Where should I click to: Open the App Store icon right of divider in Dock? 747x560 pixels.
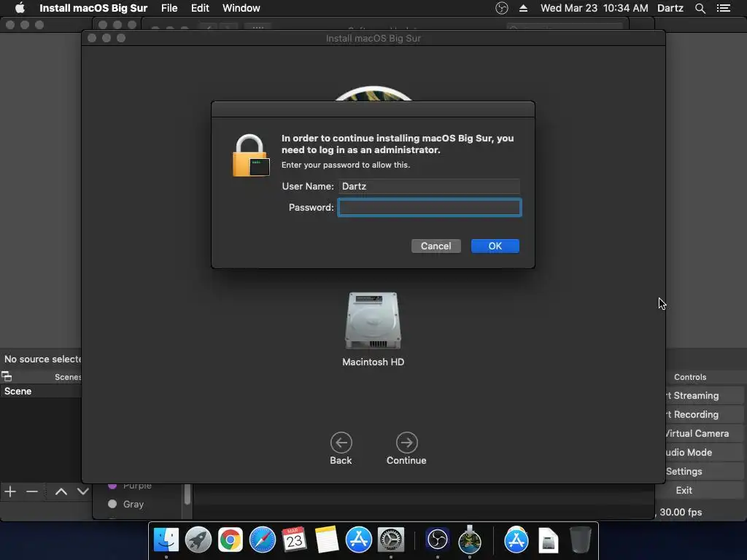click(516, 540)
